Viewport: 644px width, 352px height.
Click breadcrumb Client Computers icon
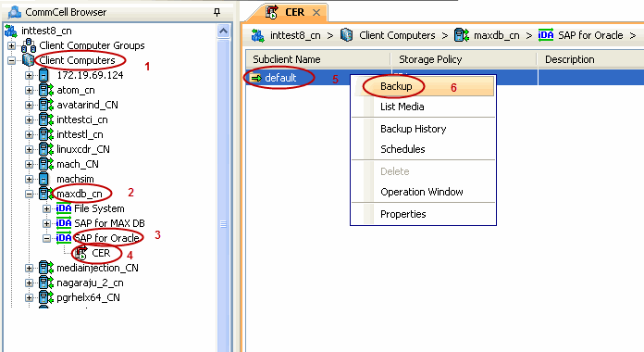tap(347, 35)
